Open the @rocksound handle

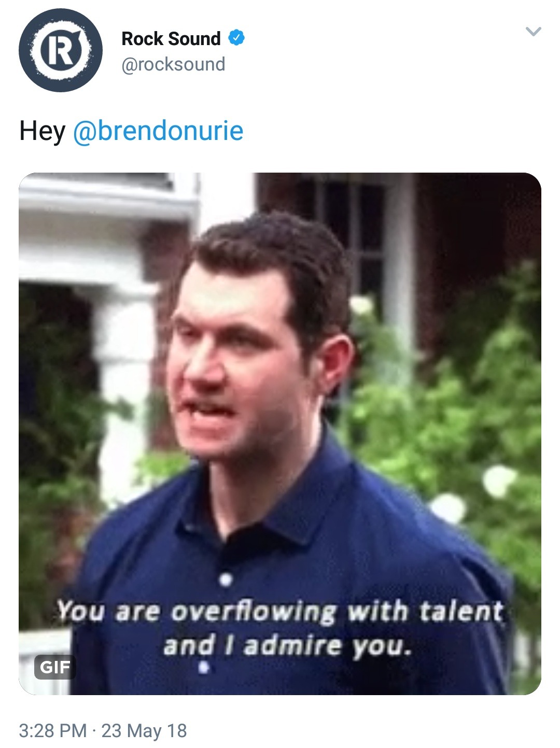point(173,64)
